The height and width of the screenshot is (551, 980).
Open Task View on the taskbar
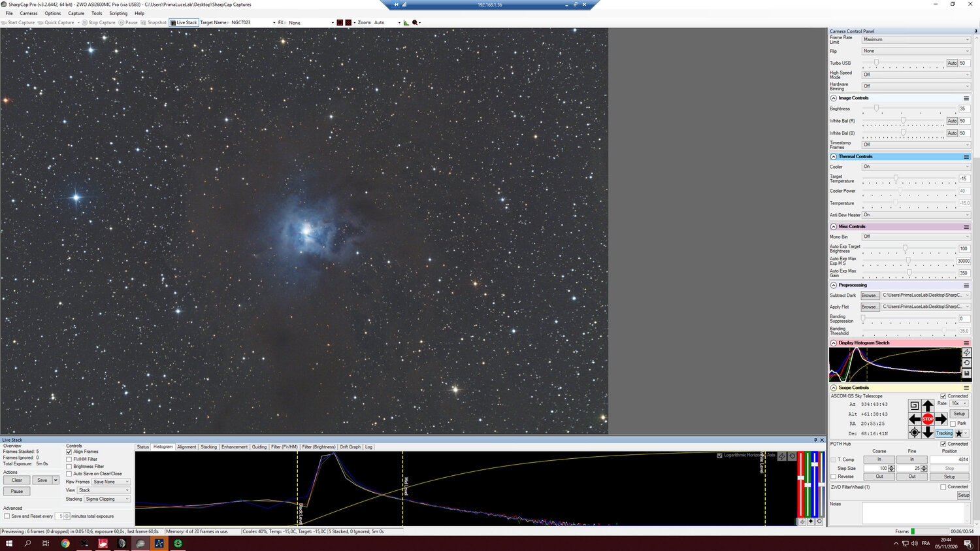46,543
